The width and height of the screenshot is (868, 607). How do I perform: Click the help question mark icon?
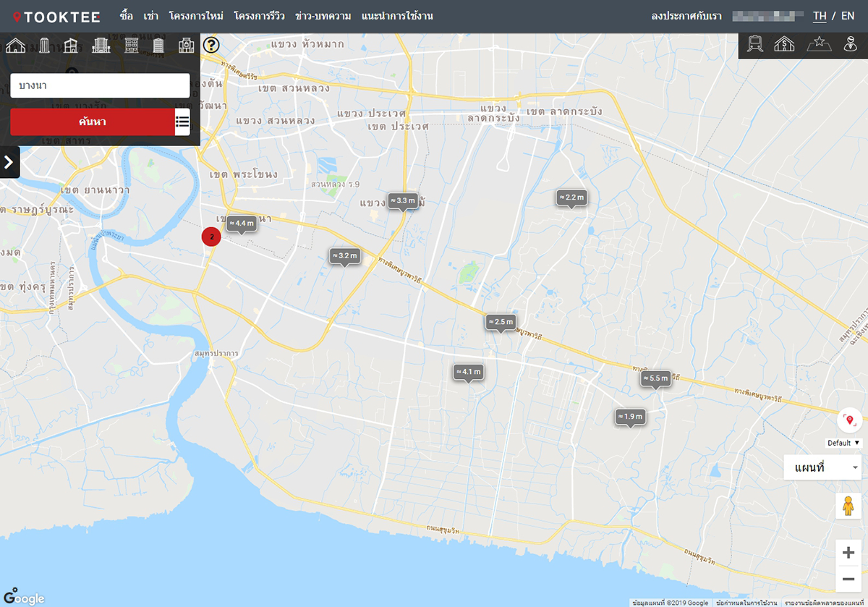pyautogui.click(x=210, y=46)
